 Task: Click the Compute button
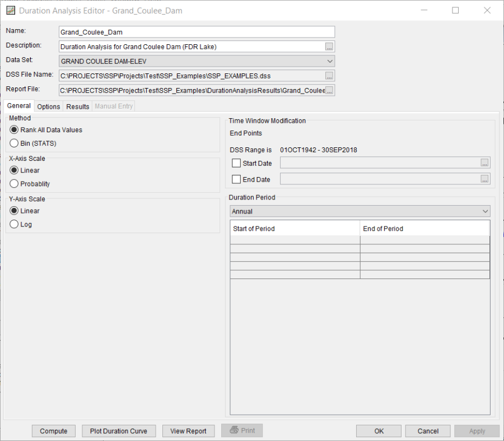(x=53, y=430)
